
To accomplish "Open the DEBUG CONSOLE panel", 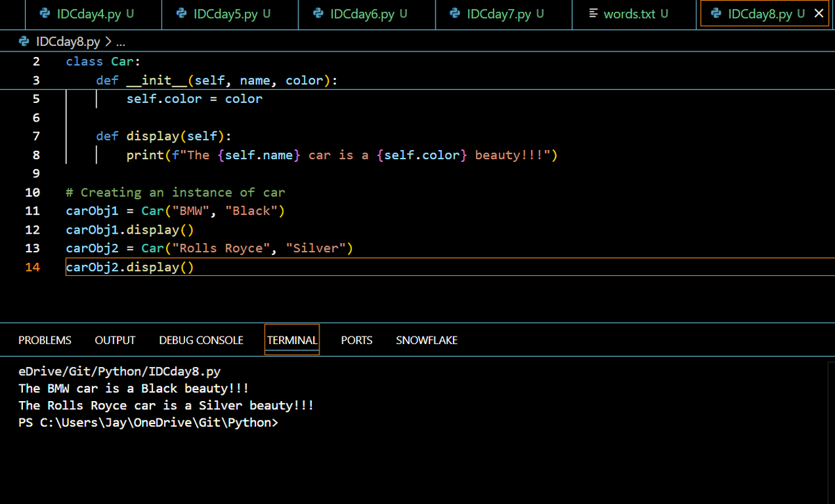I will pos(201,340).
